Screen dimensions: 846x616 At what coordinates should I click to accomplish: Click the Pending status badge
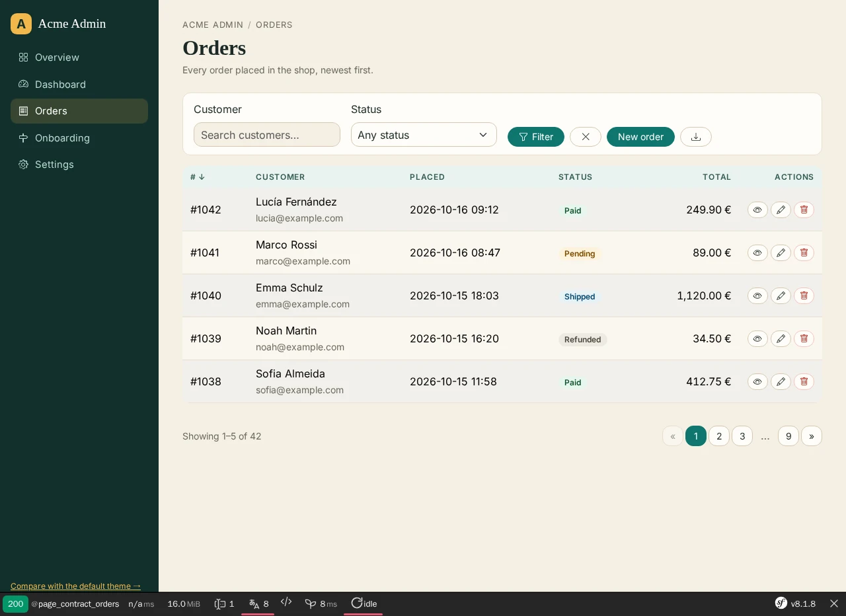pos(580,254)
